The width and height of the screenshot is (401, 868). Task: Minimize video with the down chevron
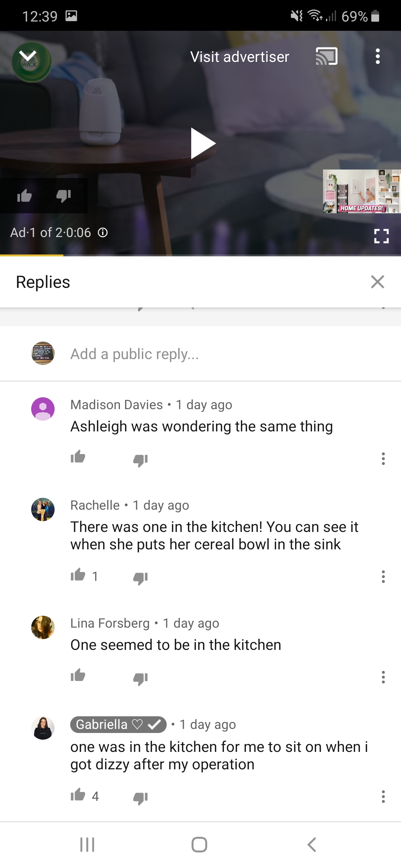28,56
